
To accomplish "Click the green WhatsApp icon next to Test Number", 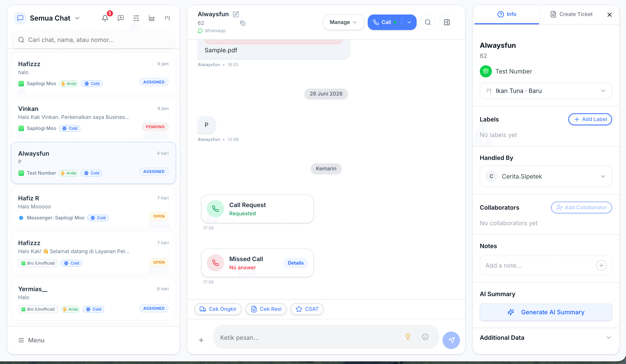I will click(x=486, y=71).
